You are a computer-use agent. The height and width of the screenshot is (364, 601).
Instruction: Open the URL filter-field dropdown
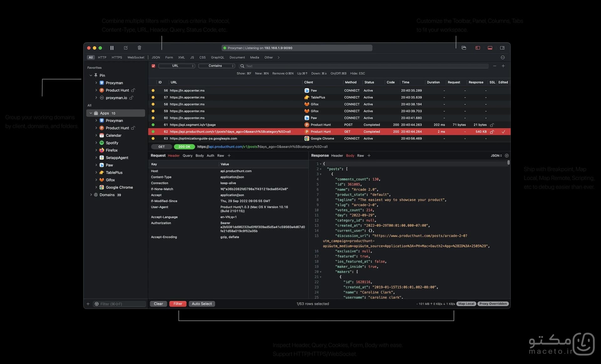pos(177,66)
